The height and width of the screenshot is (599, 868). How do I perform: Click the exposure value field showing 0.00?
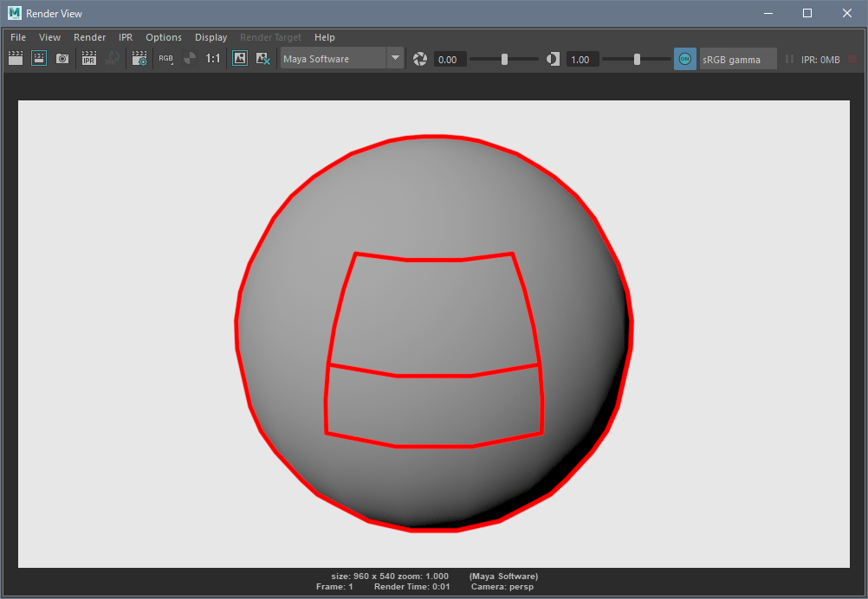[x=449, y=60]
